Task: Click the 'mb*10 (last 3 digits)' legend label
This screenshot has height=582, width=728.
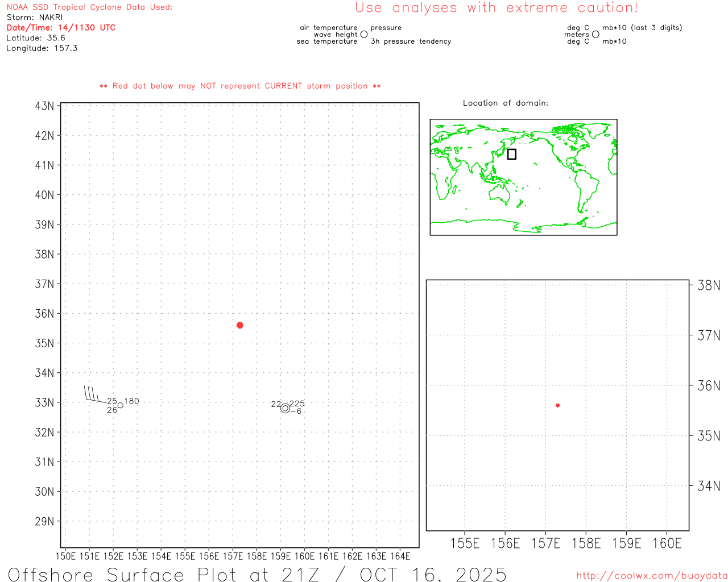Action: click(642, 28)
